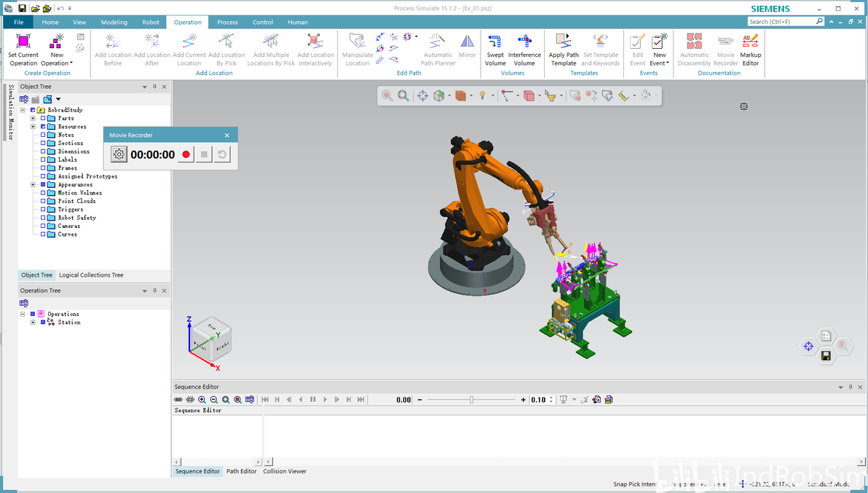Image resolution: width=868 pixels, height=493 pixels.
Task: Click Set Current Operation icon
Action: [23, 41]
